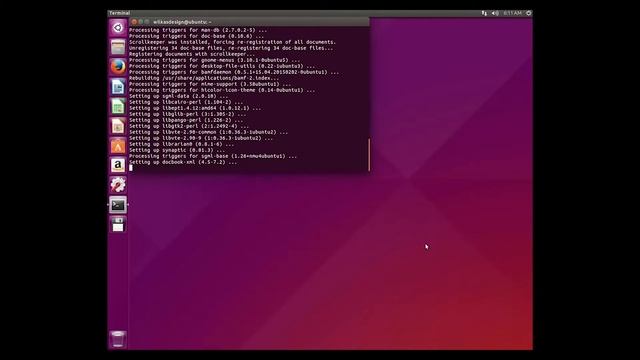Click the line 'Setting up synaptic (0.81.3)'

tap(177, 150)
